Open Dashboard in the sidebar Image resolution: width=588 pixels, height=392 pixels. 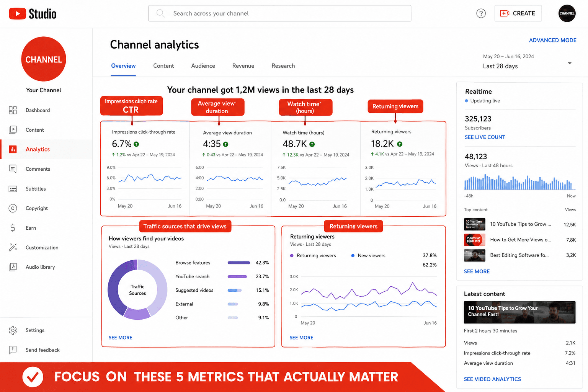46,110
